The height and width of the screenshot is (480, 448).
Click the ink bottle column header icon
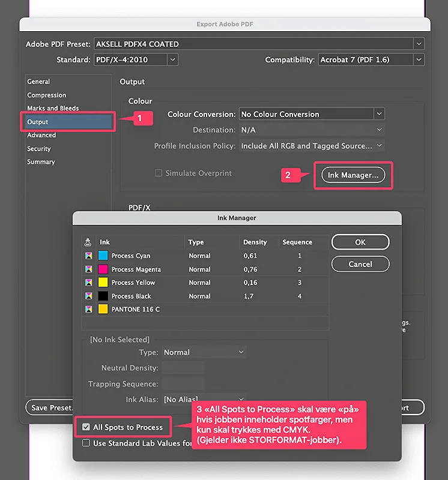[88, 242]
